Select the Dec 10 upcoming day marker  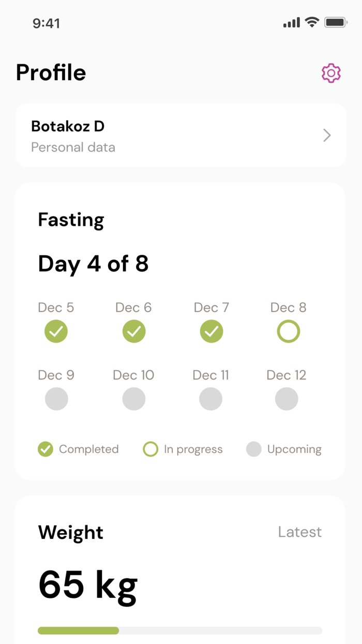(133, 399)
